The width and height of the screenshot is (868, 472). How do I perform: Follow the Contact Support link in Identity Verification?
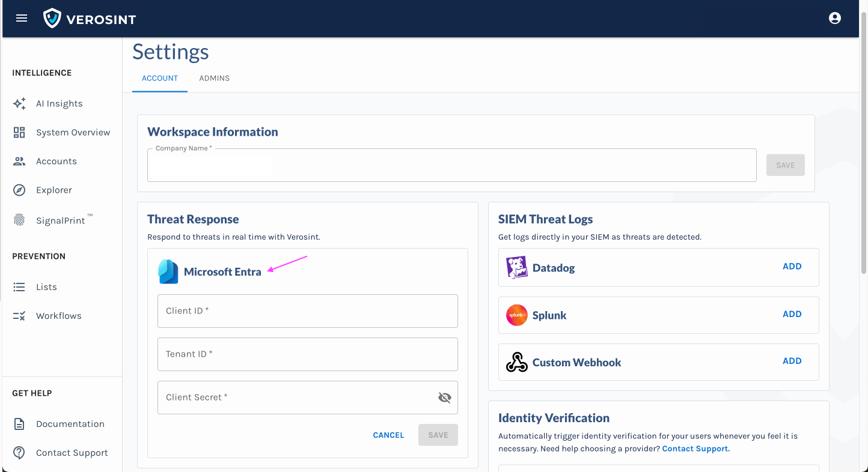click(x=696, y=449)
